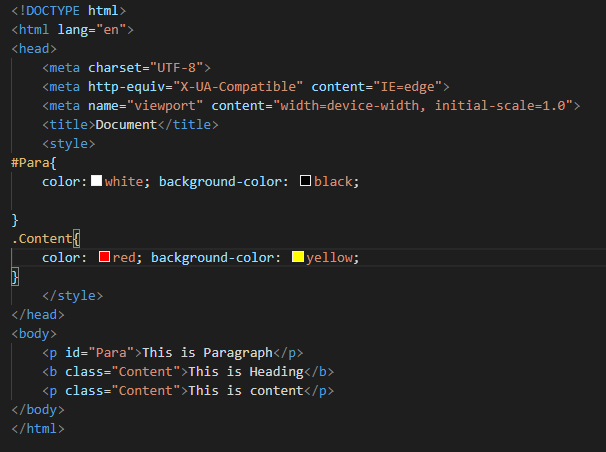The image size is (606, 452).
Task: Click the opening '<head>' tag
Action: [34, 49]
